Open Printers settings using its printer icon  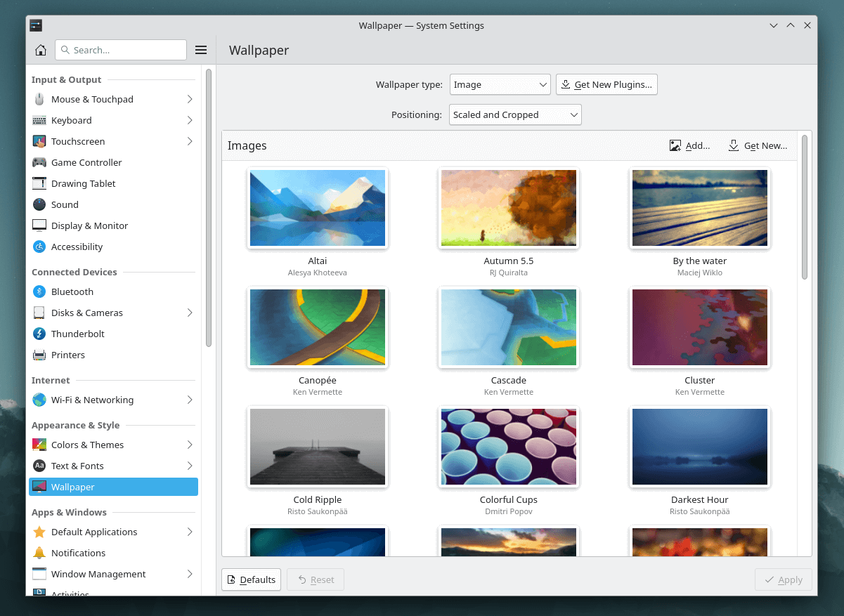point(39,355)
